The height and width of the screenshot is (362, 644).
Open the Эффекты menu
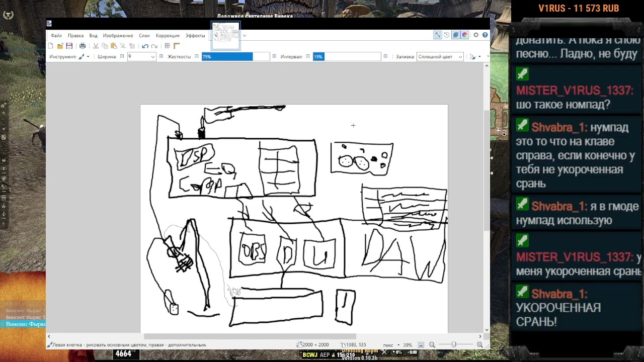click(195, 36)
